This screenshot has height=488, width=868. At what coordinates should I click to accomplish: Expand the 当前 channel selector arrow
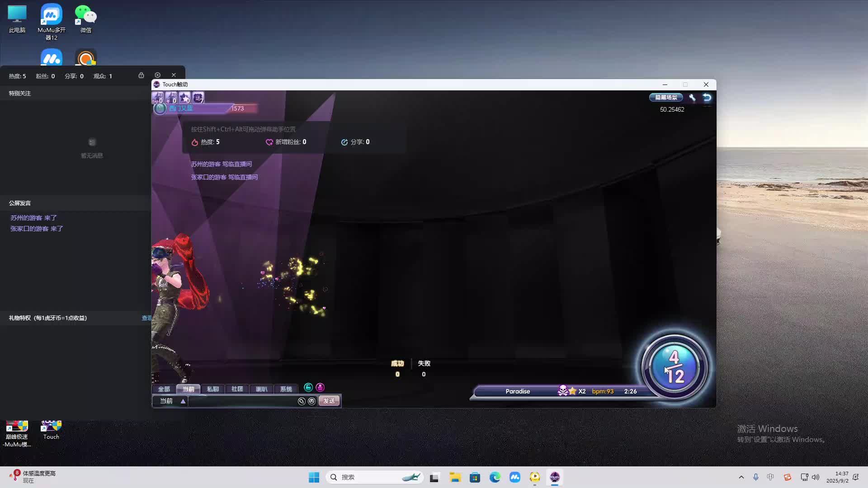(183, 401)
